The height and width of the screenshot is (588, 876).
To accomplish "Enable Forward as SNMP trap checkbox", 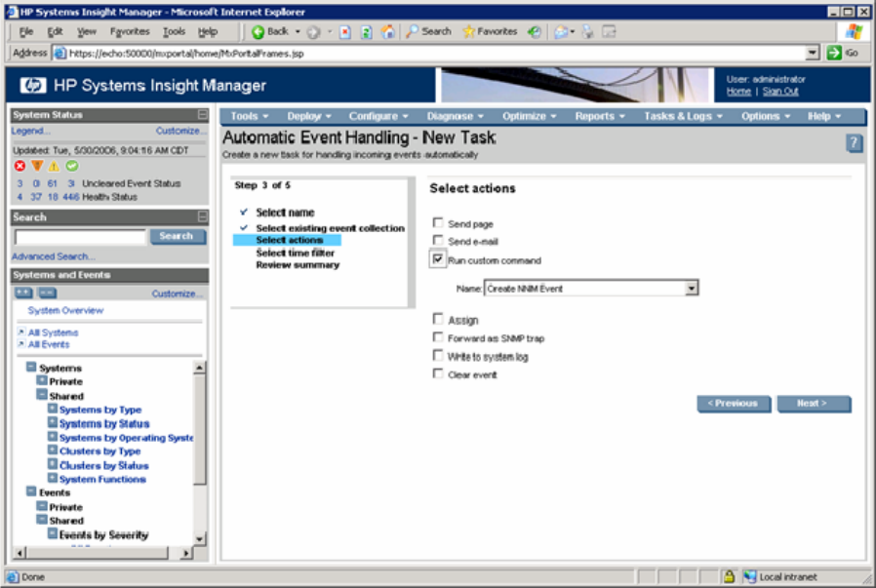I will (x=438, y=337).
